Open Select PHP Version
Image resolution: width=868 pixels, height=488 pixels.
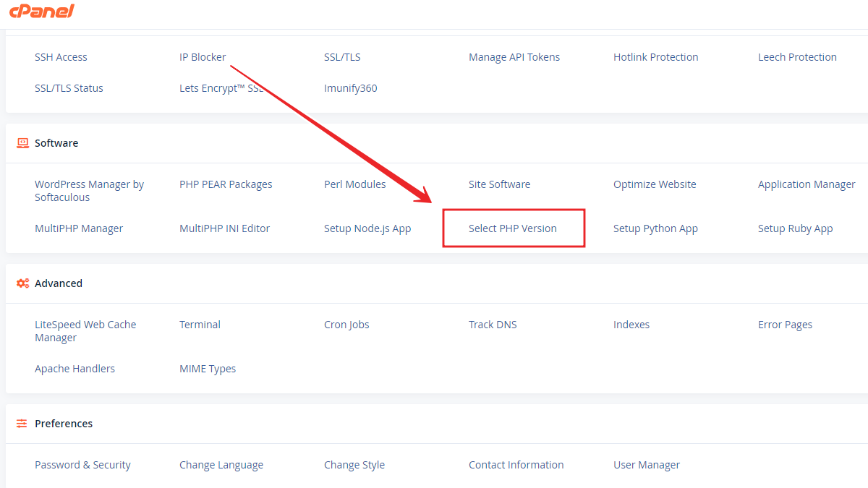[514, 228]
